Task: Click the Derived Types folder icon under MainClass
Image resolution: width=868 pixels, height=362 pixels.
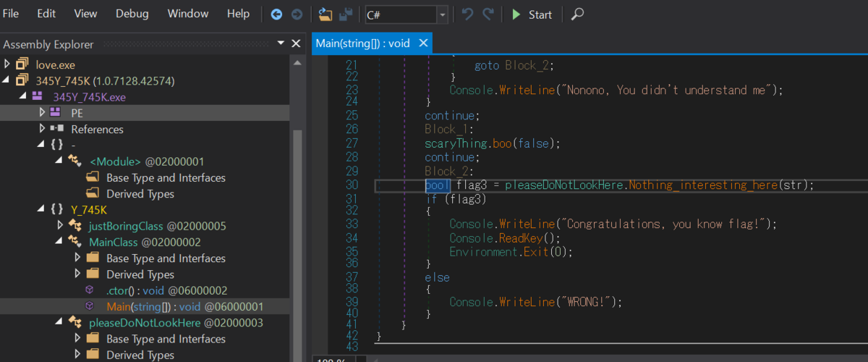Action: [93, 274]
